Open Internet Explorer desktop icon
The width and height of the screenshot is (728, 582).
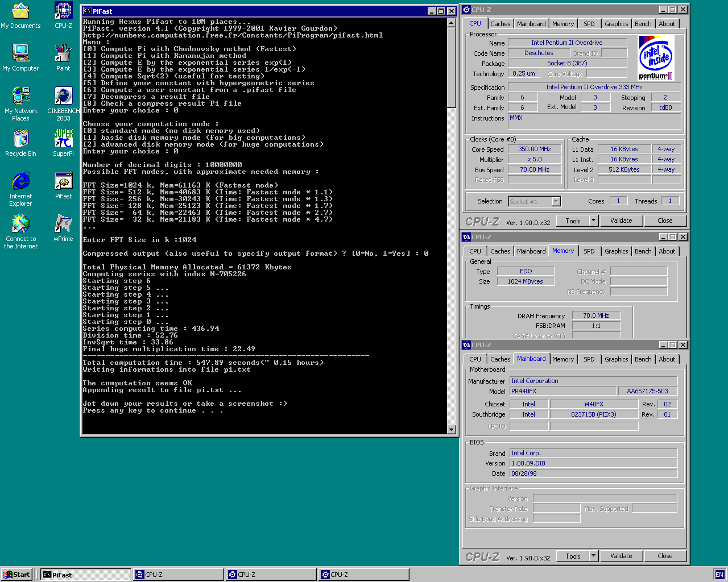point(20,189)
